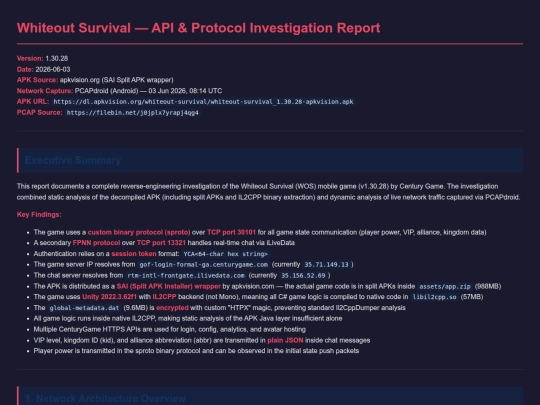Click the 35.156.52.69 IP address
This screenshot has width=540, height=405.
303,276
